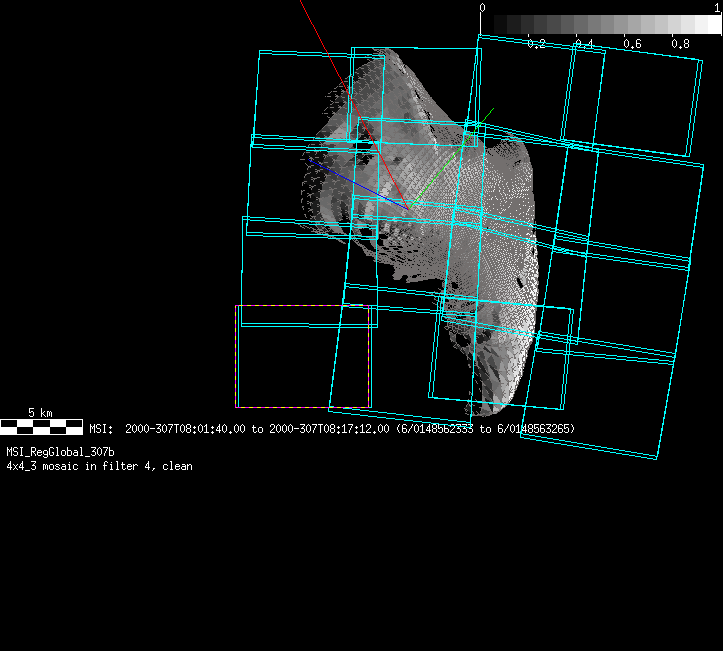Click the 0.8 label on the colorbar
The height and width of the screenshot is (651, 723).
click(680, 44)
